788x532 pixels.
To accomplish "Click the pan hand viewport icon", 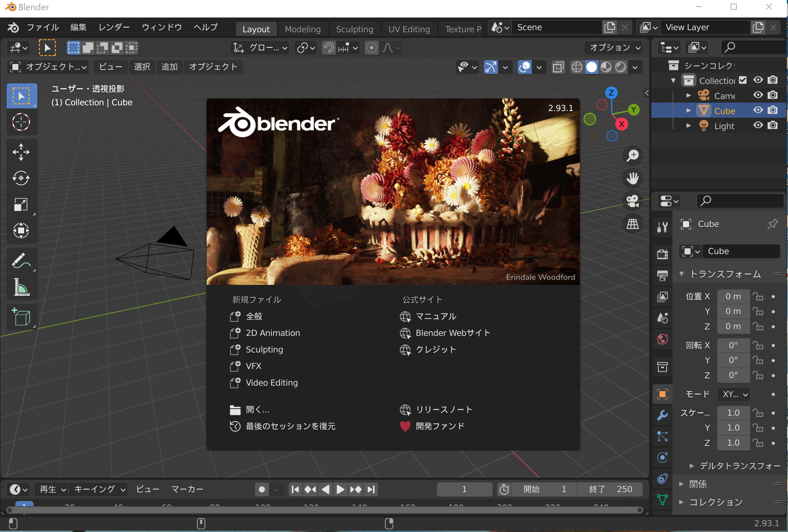I will click(633, 178).
